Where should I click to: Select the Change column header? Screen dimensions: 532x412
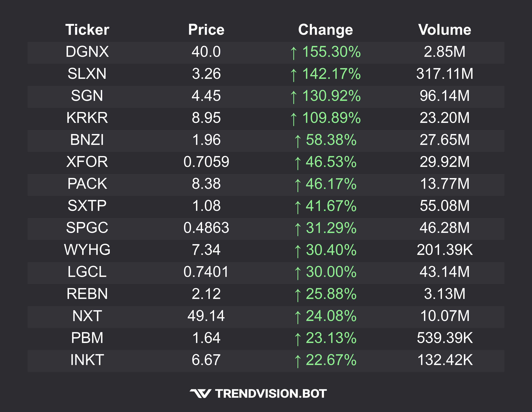(325, 30)
